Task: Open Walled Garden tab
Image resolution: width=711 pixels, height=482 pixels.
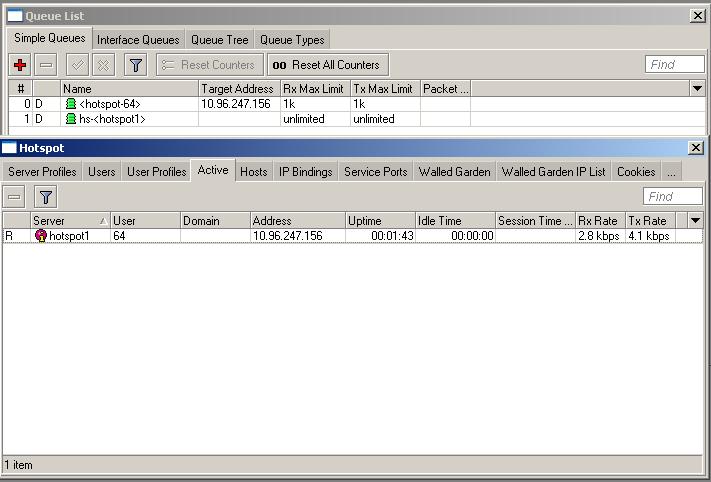Action: tap(454, 172)
